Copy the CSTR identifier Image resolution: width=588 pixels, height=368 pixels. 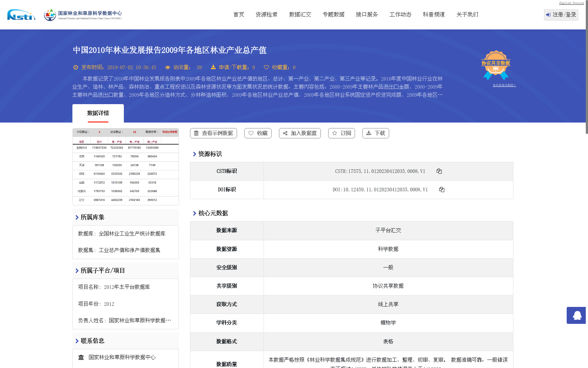[439, 171]
